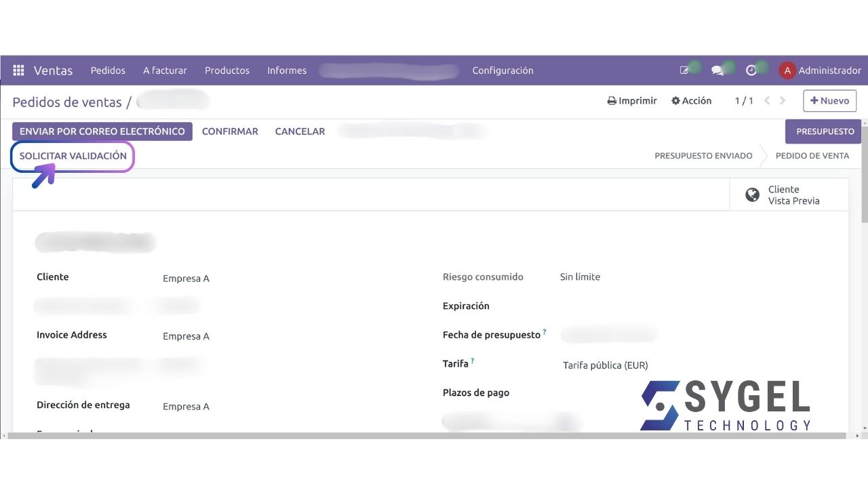
Task: Click the Tarifa pública (EUR) value
Action: click(x=606, y=365)
